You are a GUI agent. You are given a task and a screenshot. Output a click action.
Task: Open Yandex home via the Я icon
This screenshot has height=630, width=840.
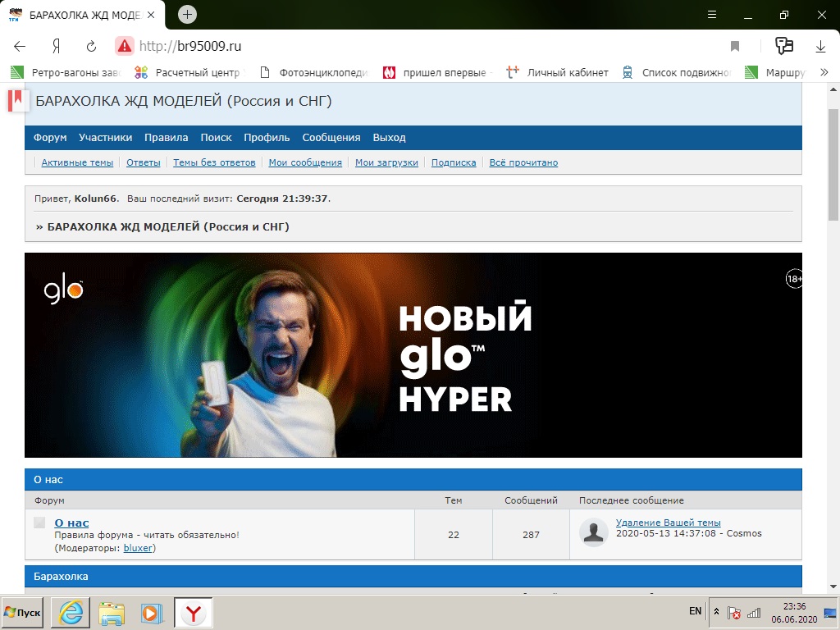[56, 47]
